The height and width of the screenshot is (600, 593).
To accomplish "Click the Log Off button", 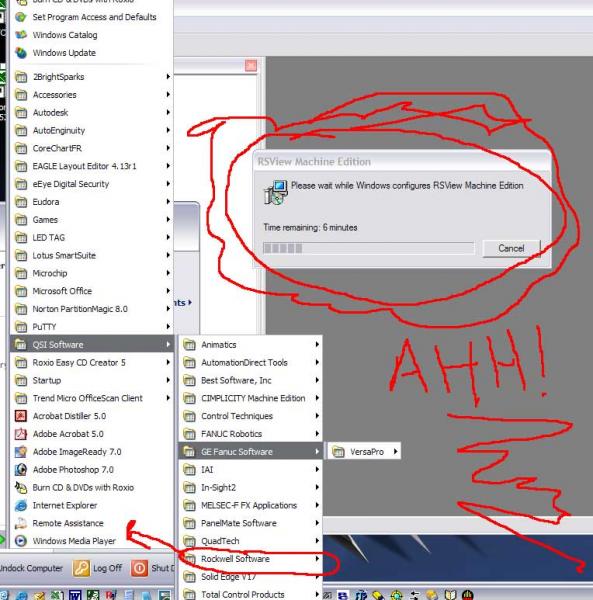I will 98,568.
